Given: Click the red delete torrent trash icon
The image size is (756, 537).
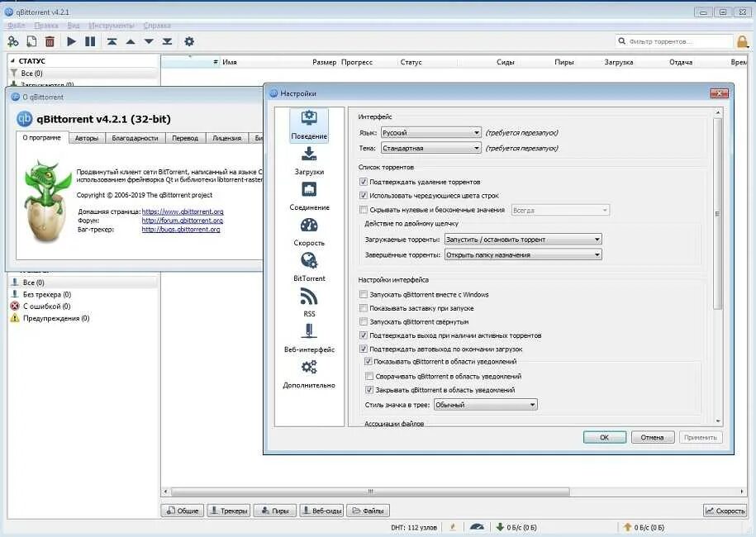Looking at the screenshot, I should (x=50, y=41).
